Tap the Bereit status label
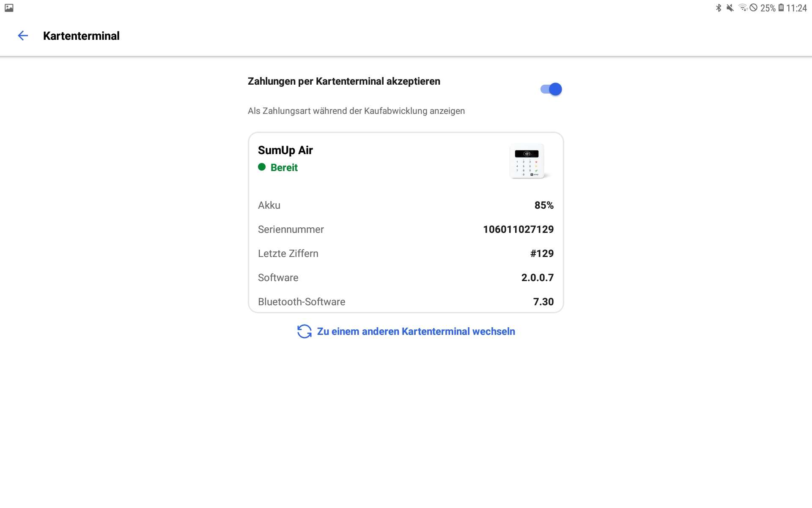Image resolution: width=812 pixels, height=508 pixels. [284, 168]
